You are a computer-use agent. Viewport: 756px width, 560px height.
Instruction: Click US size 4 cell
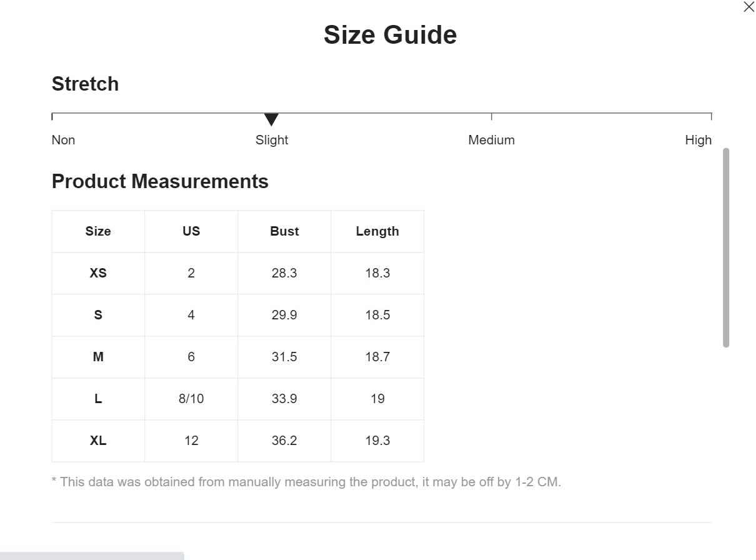point(191,315)
